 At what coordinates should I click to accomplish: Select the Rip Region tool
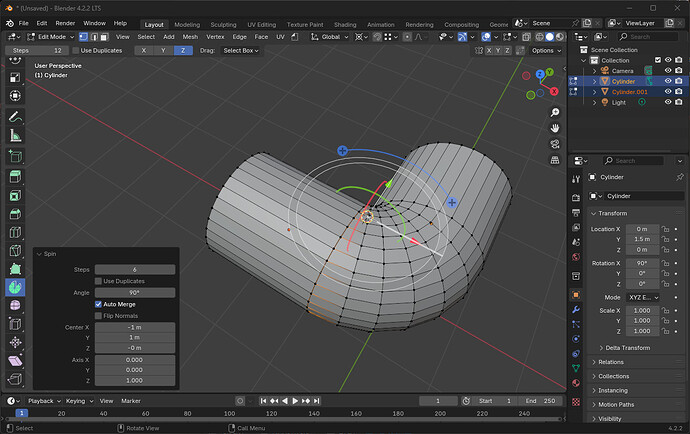pyautogui.click(x=15, y=379)
